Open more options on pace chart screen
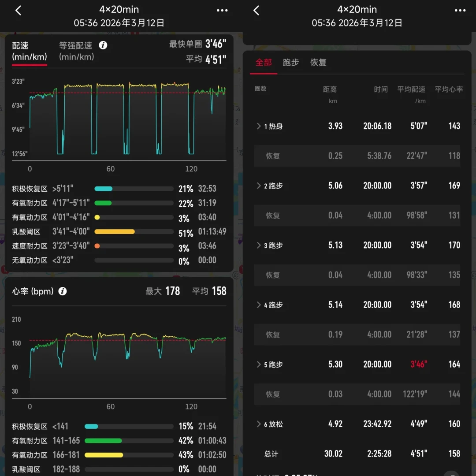The width and height of the screenshot is (476, 476). 222,11
